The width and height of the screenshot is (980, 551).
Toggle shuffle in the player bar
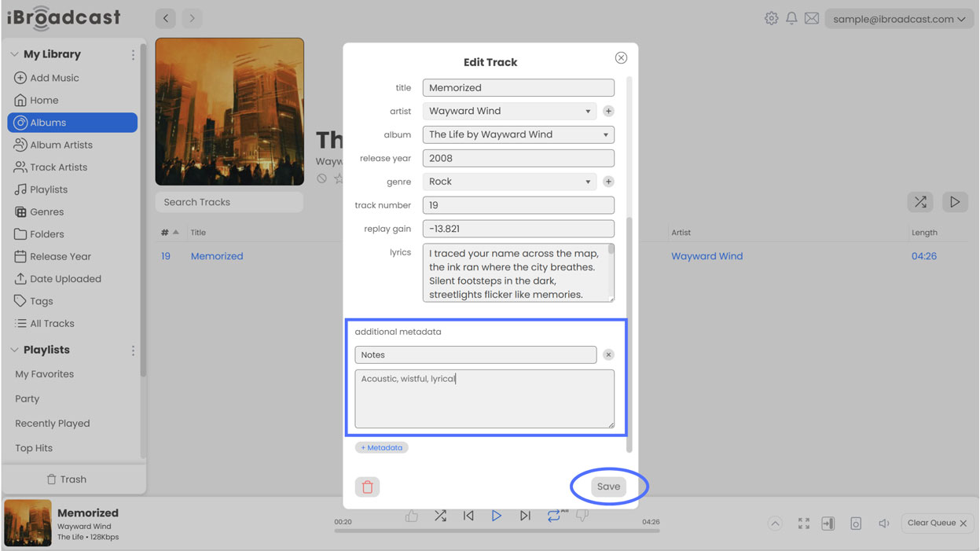pyautogui.click(x=440, y=516)
